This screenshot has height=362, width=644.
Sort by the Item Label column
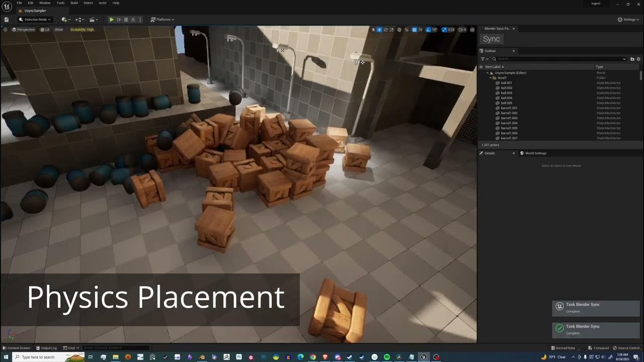pos(493,67)
